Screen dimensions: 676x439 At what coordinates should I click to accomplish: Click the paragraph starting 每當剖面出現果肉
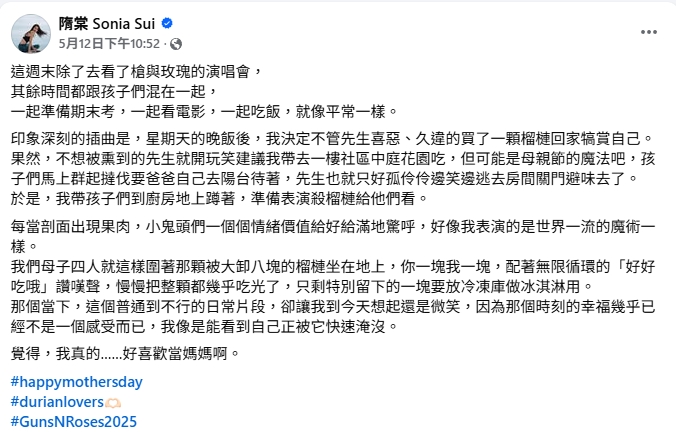click(x=330, y=227)
